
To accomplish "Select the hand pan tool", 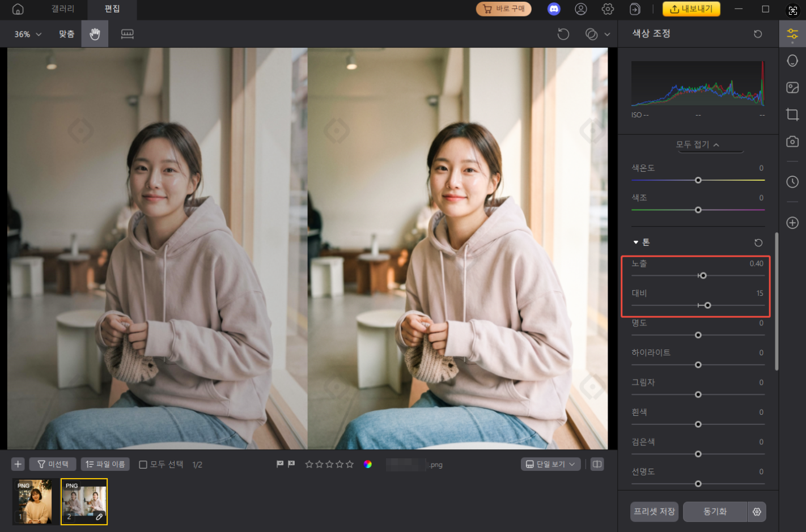I will point(95,34).
